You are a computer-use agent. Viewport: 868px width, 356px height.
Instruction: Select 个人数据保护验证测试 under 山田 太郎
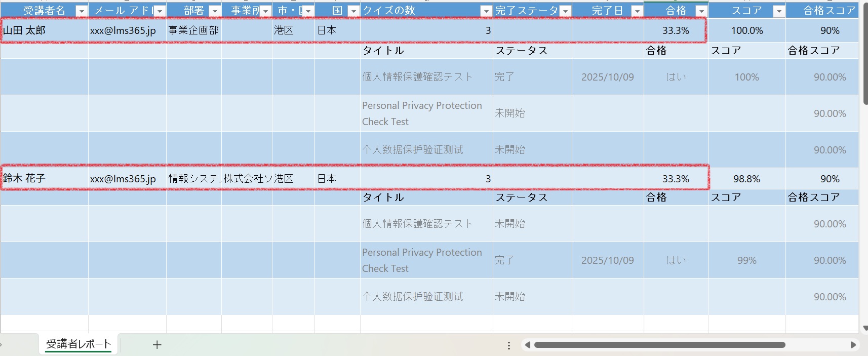coord(426,150)
